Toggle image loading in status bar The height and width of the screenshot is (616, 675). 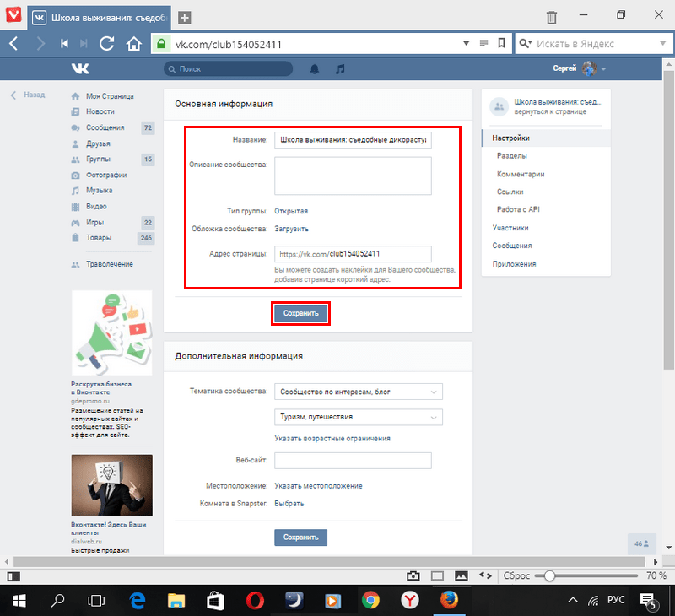point(461,575)
